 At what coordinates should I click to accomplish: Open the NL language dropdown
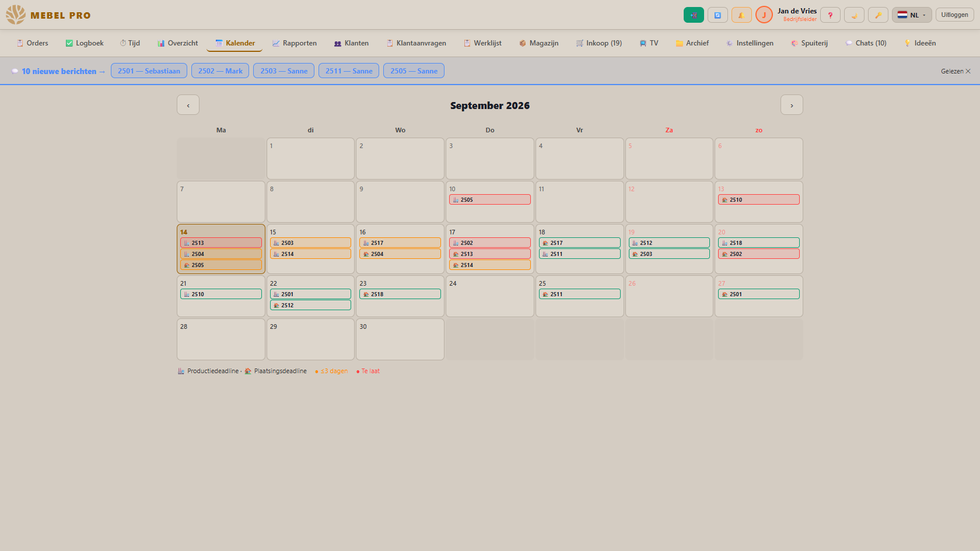912,15
